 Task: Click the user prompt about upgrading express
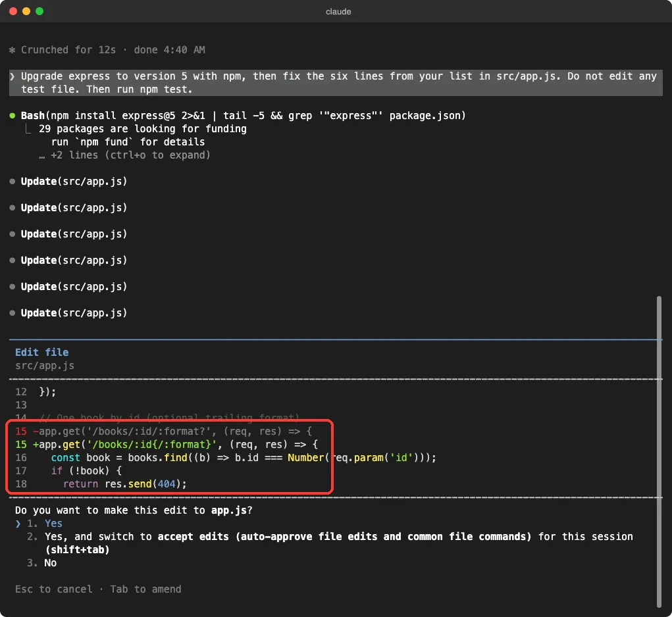click(x=336, y=83)
